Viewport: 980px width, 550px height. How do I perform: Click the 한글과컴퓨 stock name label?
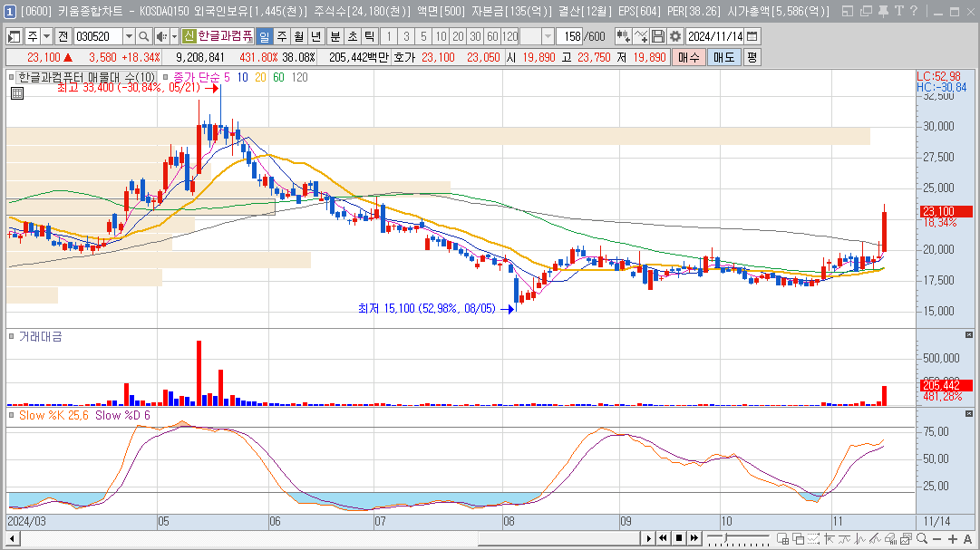225,37
